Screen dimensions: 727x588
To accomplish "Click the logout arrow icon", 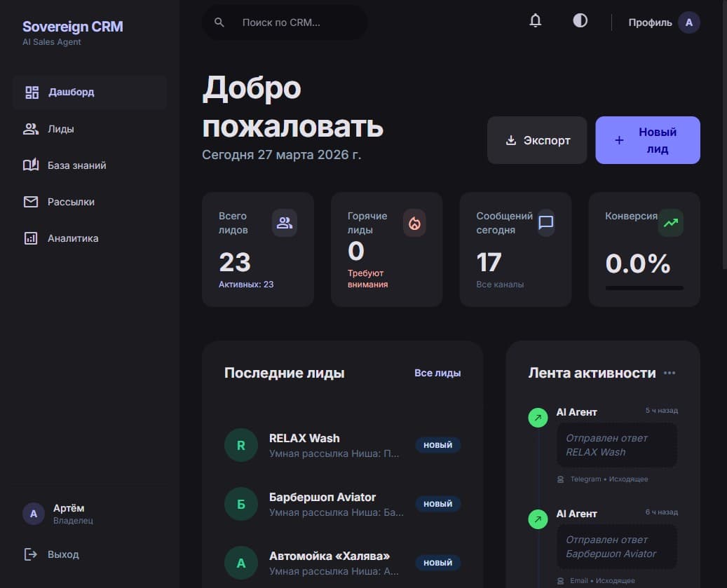I will pyautogui.click(x=31, y=554).
